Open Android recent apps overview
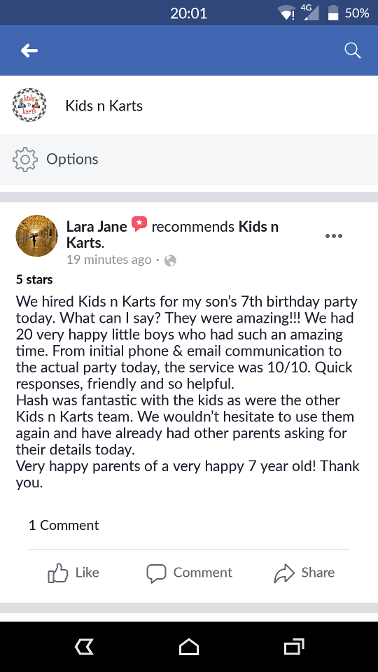 (294, 647)
